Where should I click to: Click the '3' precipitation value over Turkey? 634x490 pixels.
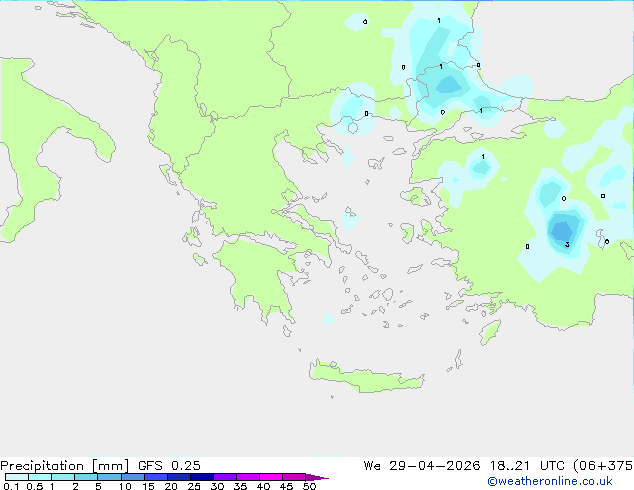(x=567, y=244)
